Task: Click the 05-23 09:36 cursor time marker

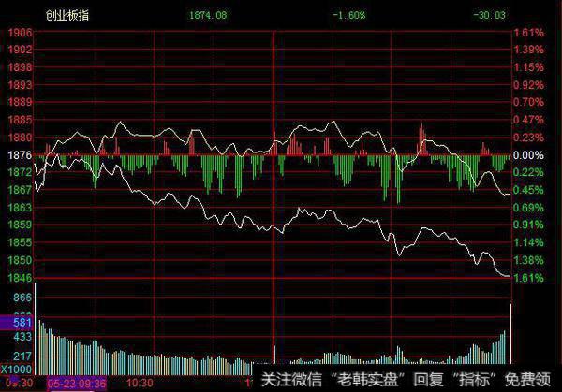Action: pos(77,384)
